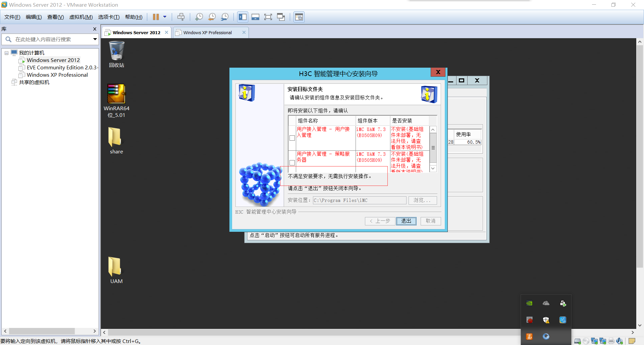Switch to the Windows Server 2012 tab

coord(136,32)
